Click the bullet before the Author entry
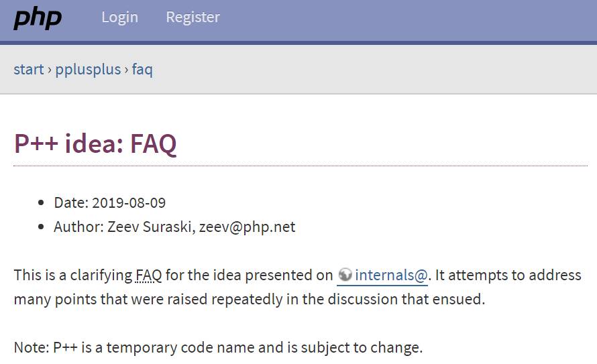The height and width of the screenshot is (364, 597). tap(41, 227)
